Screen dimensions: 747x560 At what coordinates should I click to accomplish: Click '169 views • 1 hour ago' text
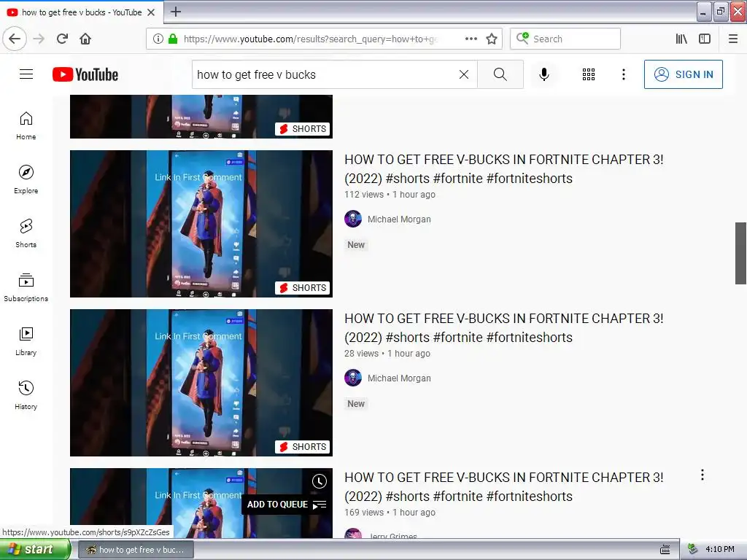point(390,513)
